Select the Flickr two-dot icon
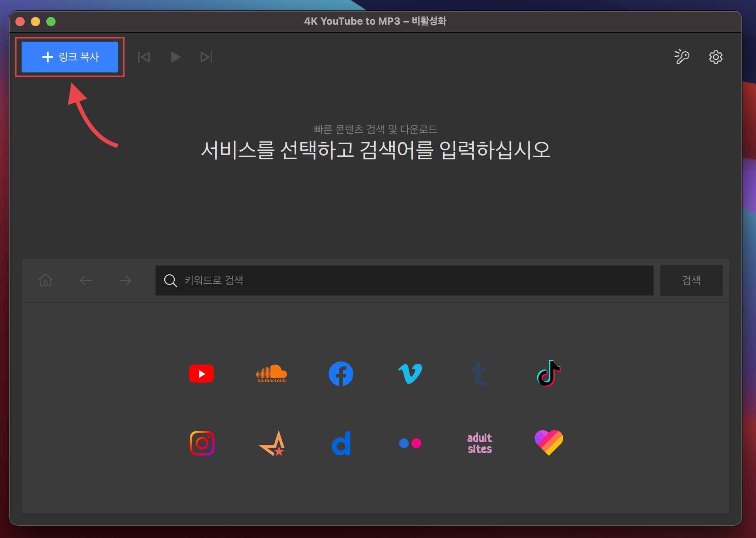 410,443
